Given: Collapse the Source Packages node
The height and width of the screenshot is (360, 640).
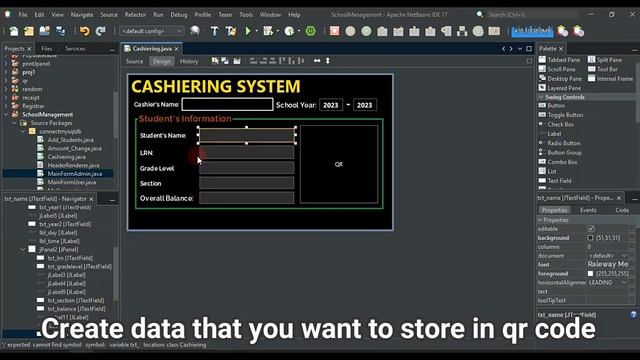Looking at the screenshot, I should 14,123.
